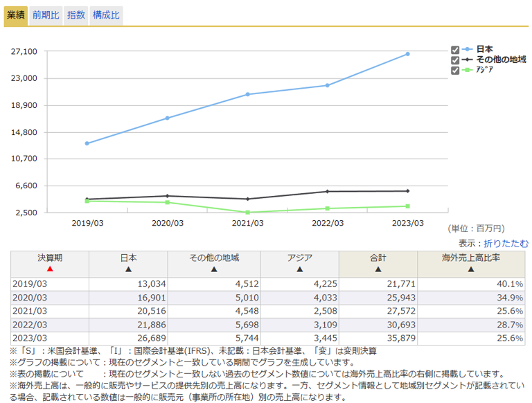Click the 2023/03 row 合計 cell
532x403 pixels.
(x=378, y=338)
